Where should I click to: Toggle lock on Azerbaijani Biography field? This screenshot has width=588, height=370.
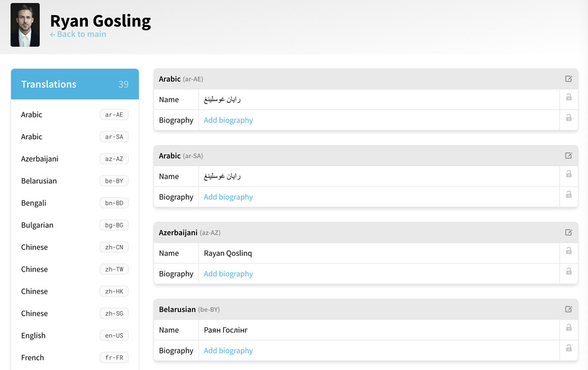(x=569, y=272)
